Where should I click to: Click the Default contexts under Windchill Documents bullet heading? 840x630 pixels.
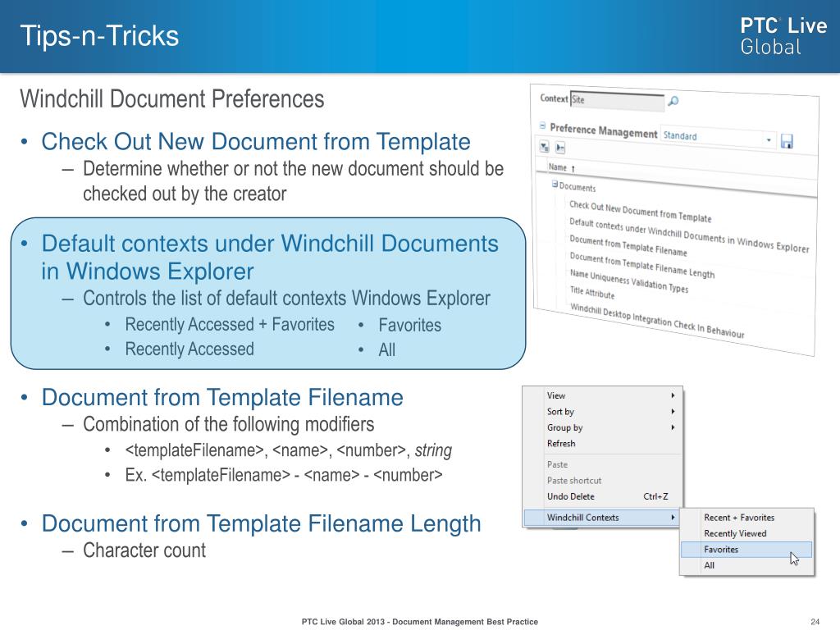tap(270, 257)
